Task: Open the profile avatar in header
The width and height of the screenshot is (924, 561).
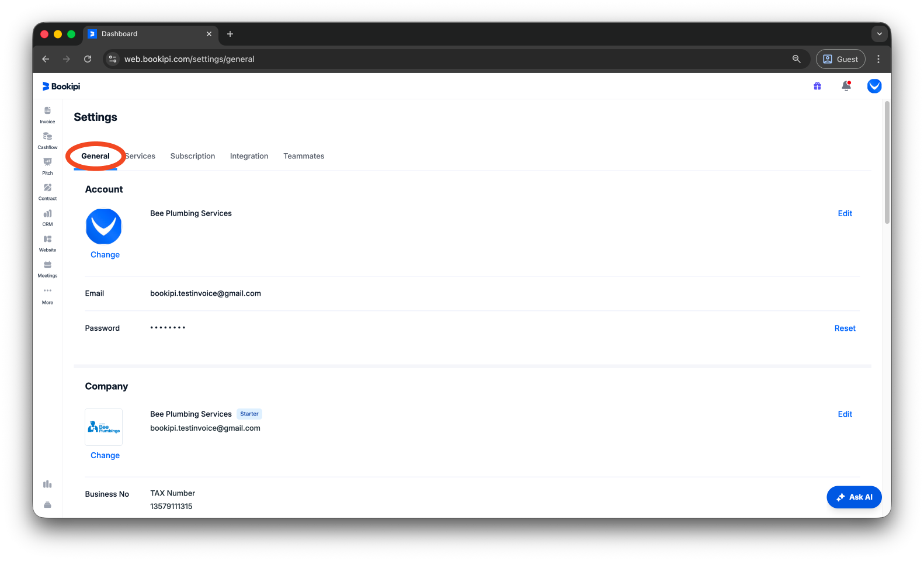Action: point(874,86)
